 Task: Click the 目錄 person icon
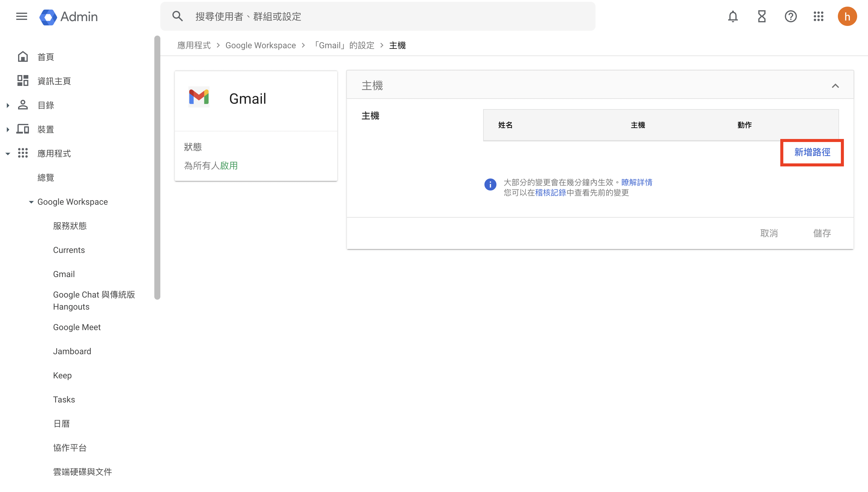tap(23, 105)
